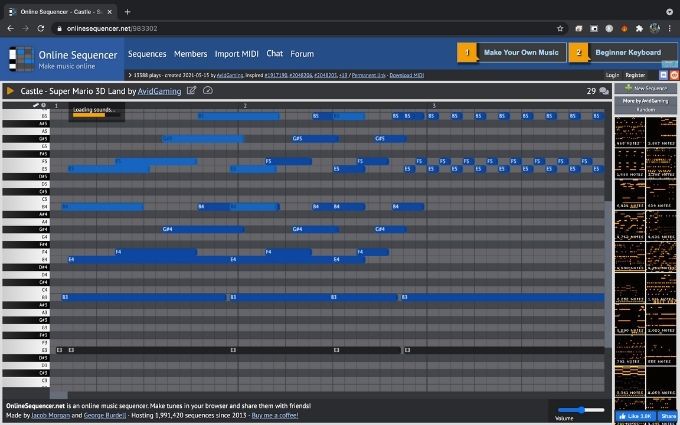Open the comments bubble icon
Screen dimensions: 680x425
click(604, 91)
